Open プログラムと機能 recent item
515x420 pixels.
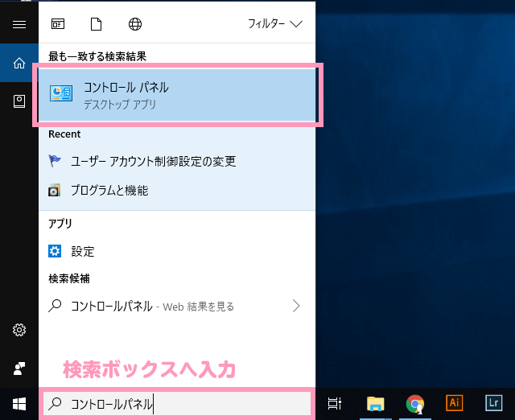tap(177, 190)
